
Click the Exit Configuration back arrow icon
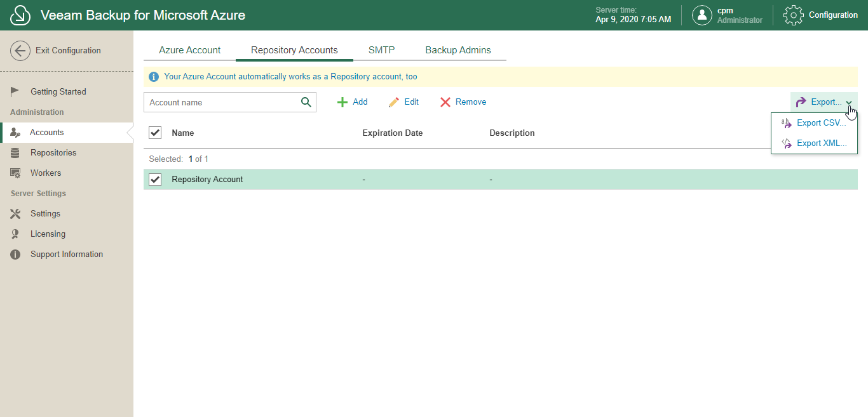(20, 51)
